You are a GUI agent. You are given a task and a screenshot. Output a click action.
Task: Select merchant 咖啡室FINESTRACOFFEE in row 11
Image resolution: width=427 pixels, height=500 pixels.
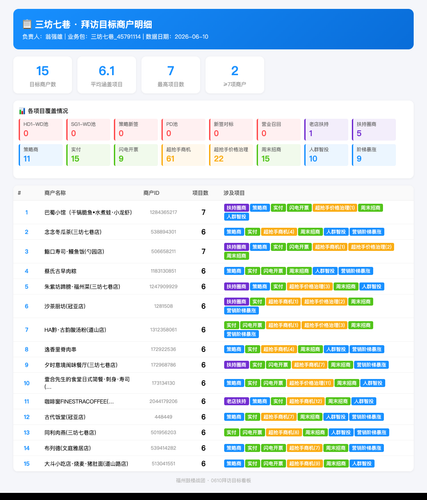click(x=79, y=402)
